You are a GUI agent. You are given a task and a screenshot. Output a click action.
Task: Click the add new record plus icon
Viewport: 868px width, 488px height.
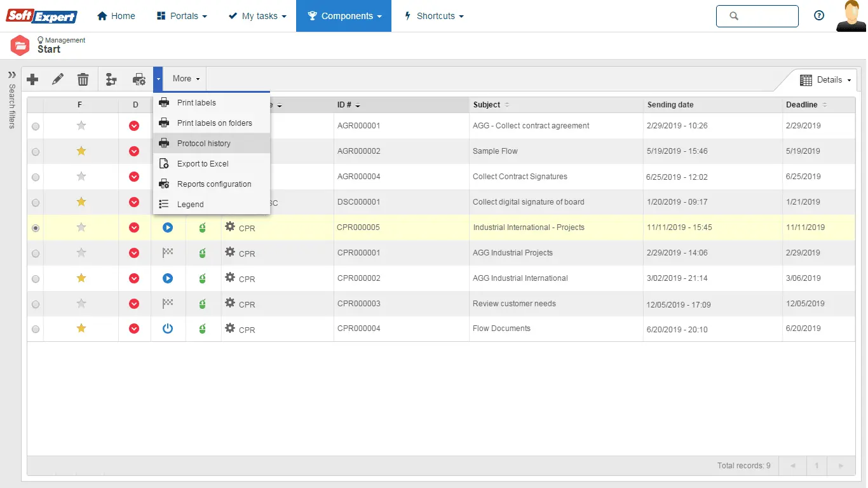32,79
